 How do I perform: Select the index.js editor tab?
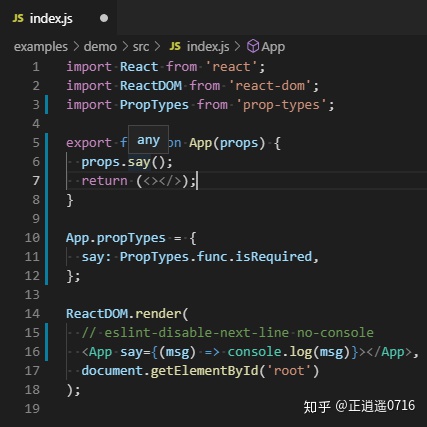[58, 18]
